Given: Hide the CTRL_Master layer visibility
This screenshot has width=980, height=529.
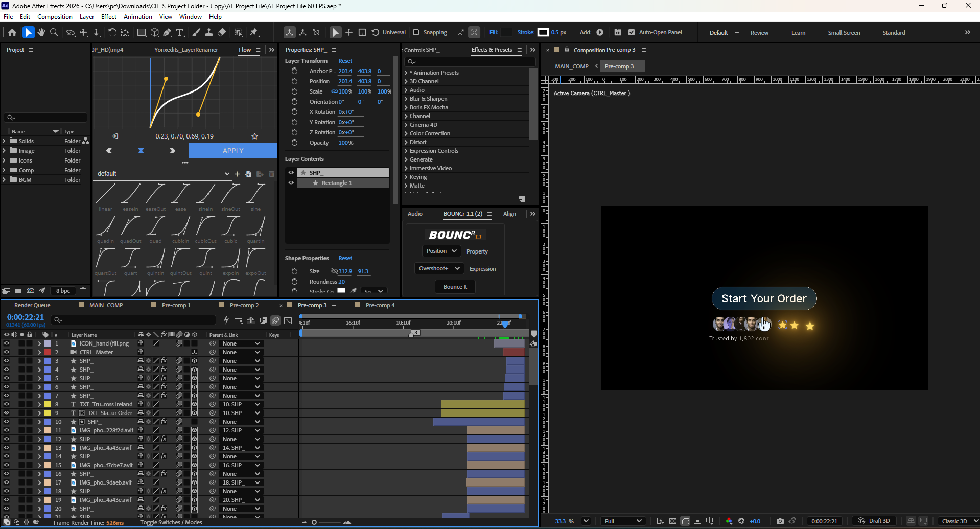Looking at the screenshot, I should (x=7, y=352).
